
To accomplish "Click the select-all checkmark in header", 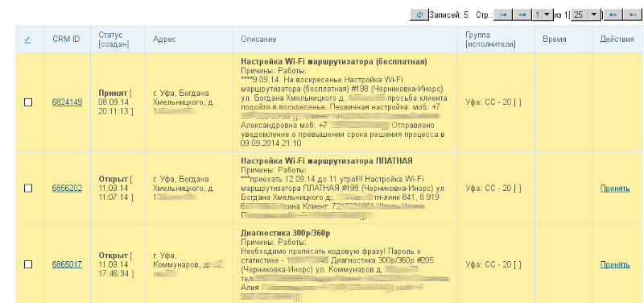I will tap(27, 39).
